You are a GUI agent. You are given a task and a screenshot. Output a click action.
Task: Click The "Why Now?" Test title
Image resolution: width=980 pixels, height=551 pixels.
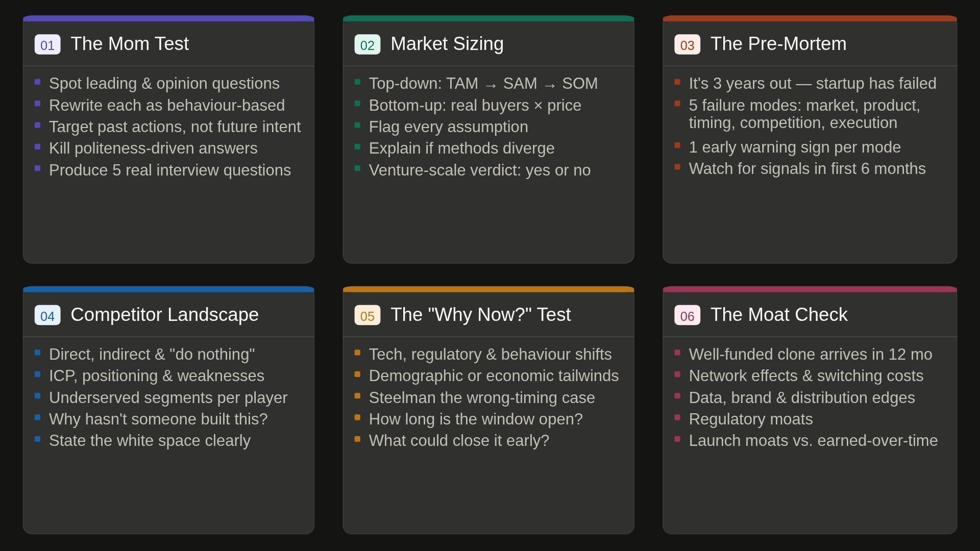pyautogui.click(x=480, y=315)
